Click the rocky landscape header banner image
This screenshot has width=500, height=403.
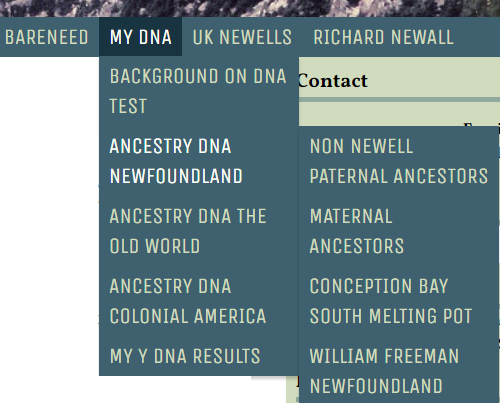tap(250, 8)
